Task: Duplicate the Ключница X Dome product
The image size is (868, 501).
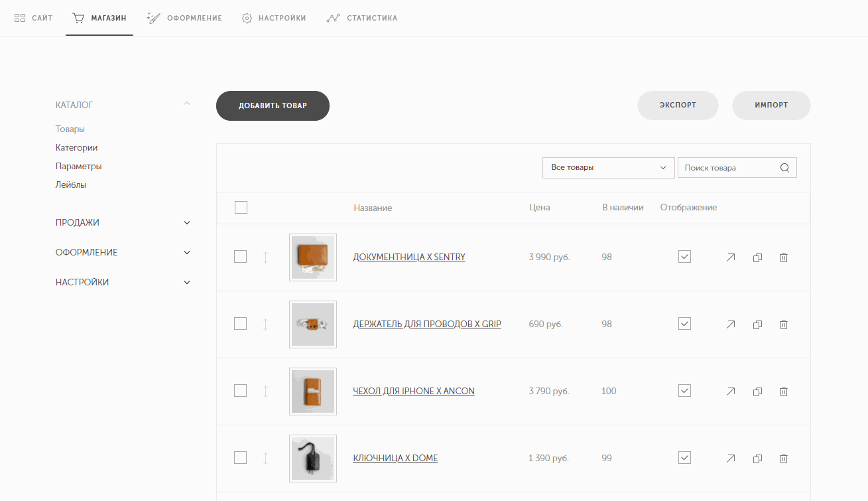Action: click(x=757, y=459)
